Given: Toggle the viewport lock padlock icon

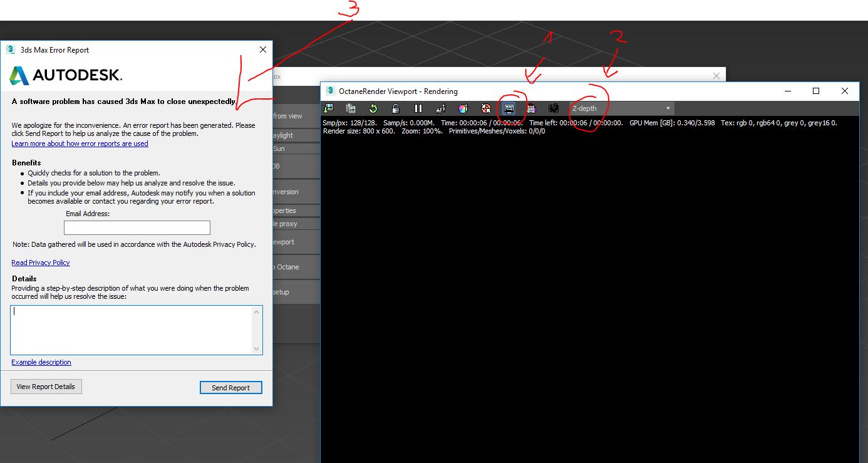Looking at the screenshot, I should [x=396, y=108].
